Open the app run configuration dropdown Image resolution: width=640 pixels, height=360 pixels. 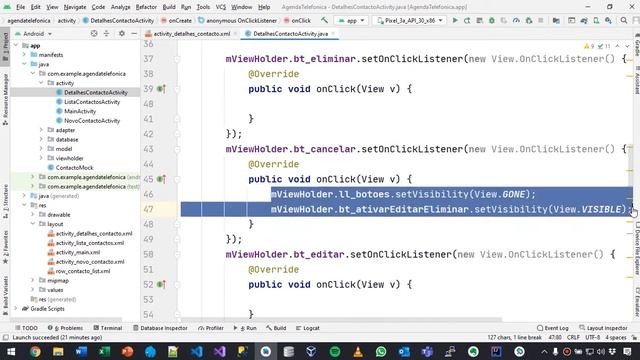pos(351,20)
